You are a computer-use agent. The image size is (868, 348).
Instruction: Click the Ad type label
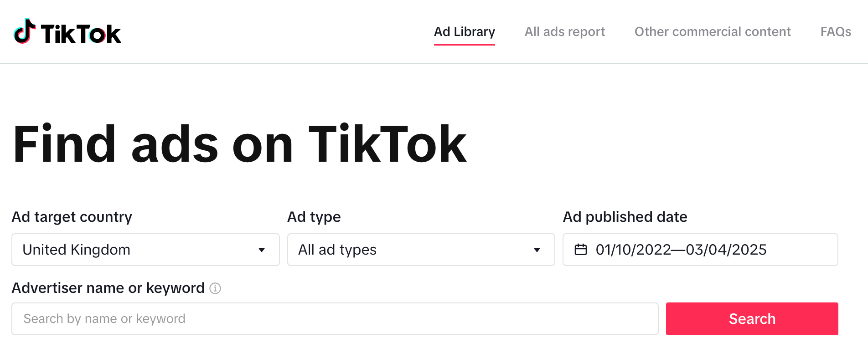point(314,217)
